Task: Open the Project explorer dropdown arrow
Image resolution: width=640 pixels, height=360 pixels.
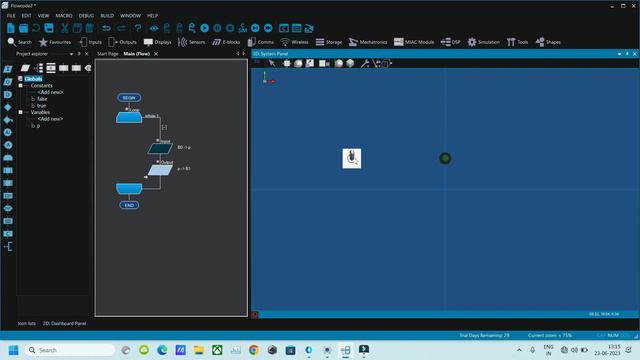Action: click(71, 54)
